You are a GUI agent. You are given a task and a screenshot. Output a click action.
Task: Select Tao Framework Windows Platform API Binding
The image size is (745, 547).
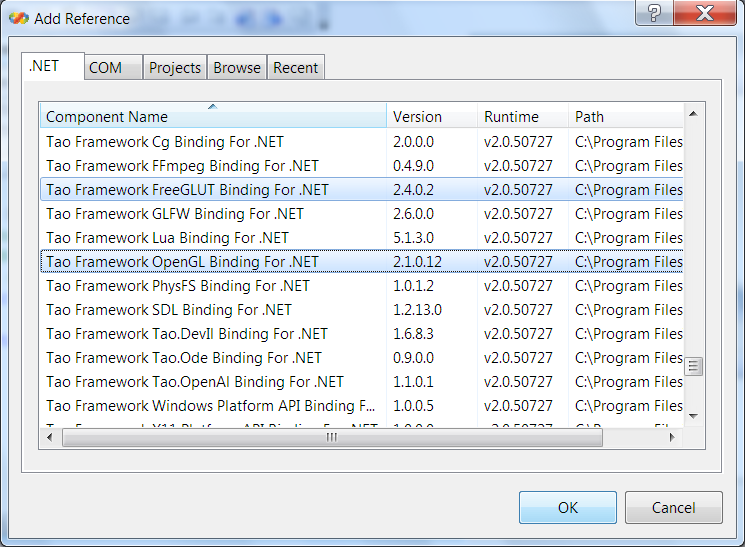pyautogui.click(x=362, y=406)
